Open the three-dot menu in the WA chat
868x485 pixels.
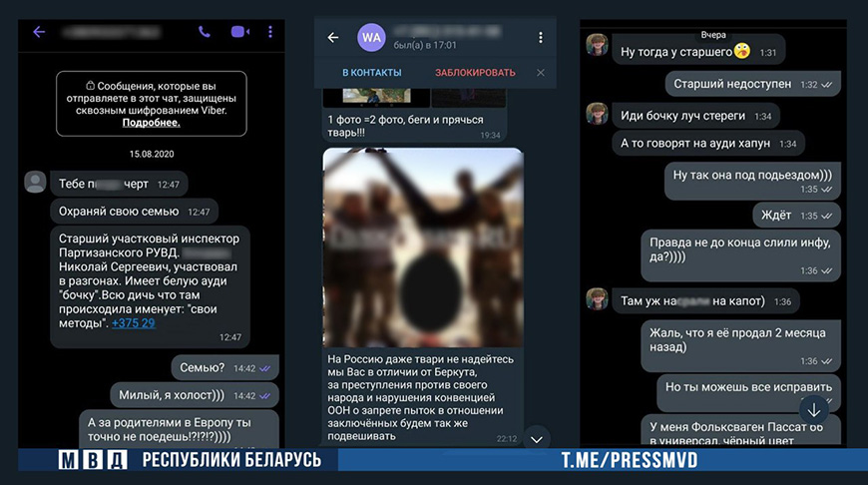click(x=541, y=38)
